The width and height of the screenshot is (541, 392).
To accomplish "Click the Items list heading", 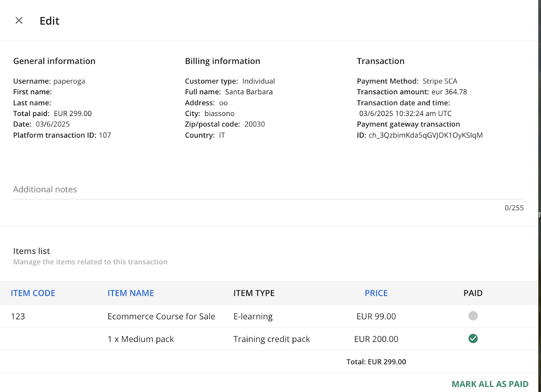I will click(31, 251).
